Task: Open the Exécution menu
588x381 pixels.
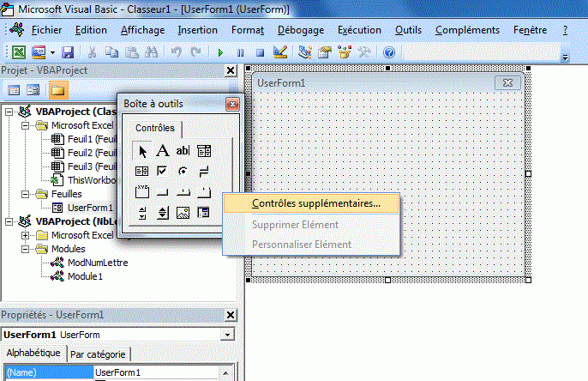Action: coord(359,30)
